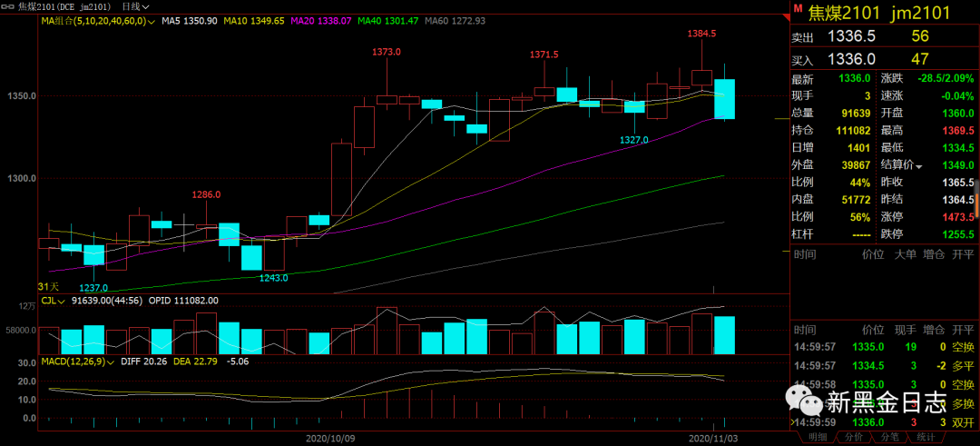
Task: Click the low price label 1327.0 on chart
Action: click(634, 140)
